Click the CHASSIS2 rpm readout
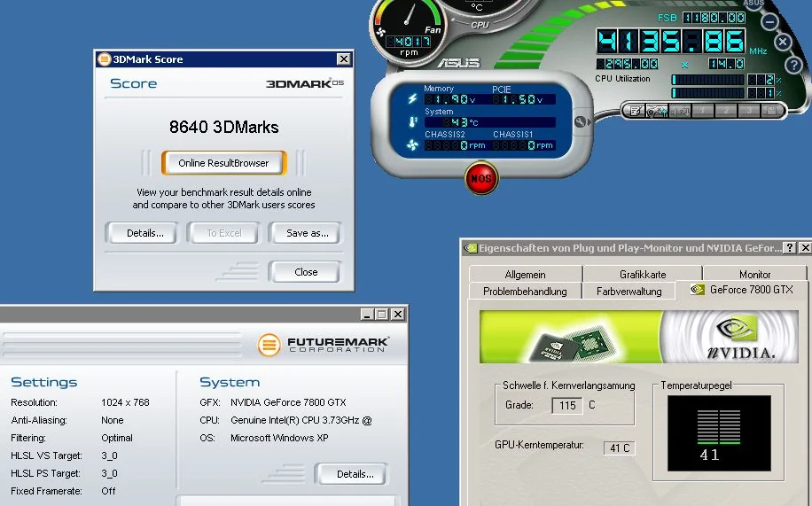The height and width of the screenshot is (506, 812). (x=455, y=145)
